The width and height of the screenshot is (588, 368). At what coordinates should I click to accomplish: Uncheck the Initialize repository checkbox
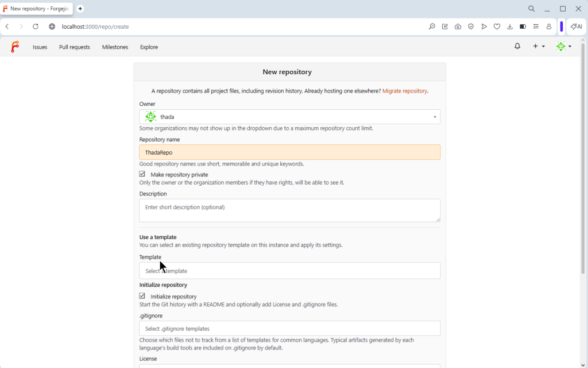(x=142, y=296)
